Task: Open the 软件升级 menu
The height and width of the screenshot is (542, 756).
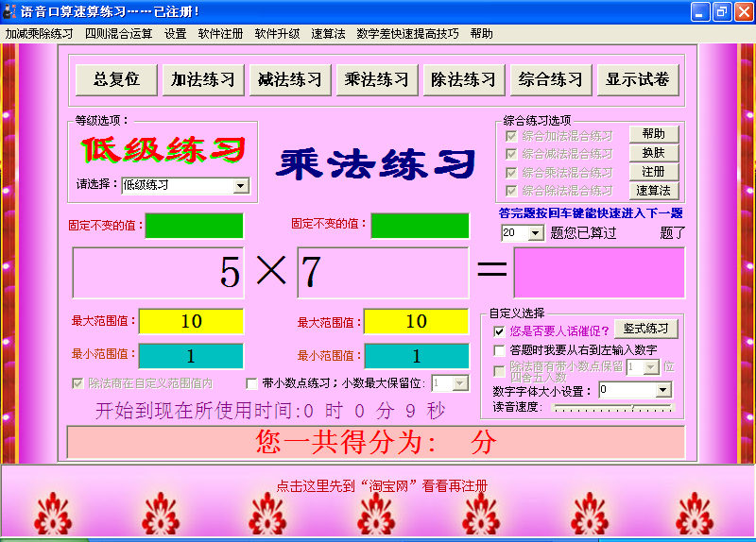Action: pyautogui.click(x=277, y=34)
